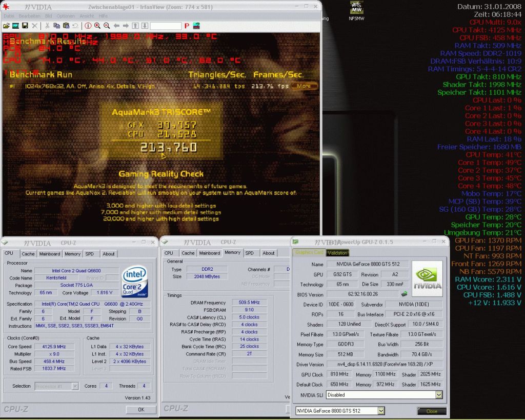The height and width of the screenshot is (420, 525).
Task: Click the Rated FSB 1833.7 MHz value
Action: click(54, 368)
